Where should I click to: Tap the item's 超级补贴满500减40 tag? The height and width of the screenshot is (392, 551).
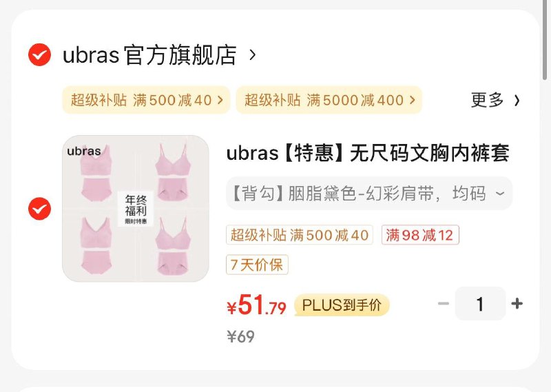point(300,235)
